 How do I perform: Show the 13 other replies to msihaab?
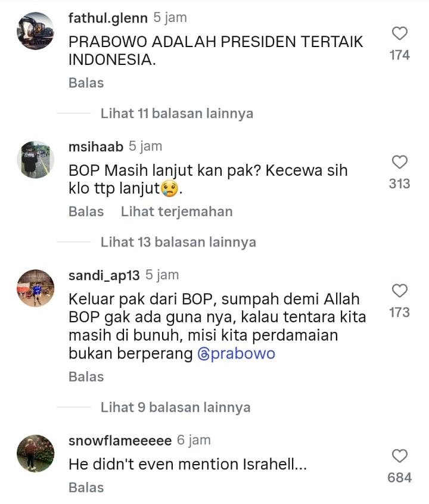pos(178,242)
